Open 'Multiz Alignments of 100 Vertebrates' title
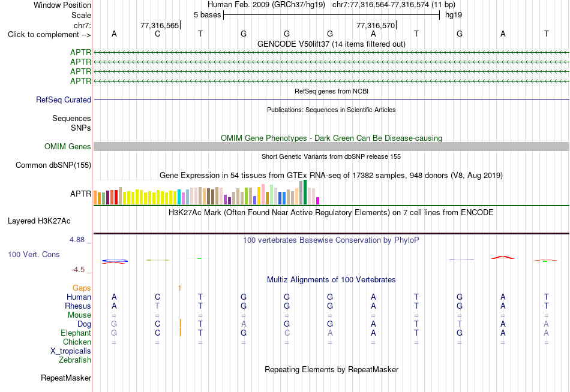The width and height of the screenshot is (570, 392). pyautogui.click(x=331, y=280)
